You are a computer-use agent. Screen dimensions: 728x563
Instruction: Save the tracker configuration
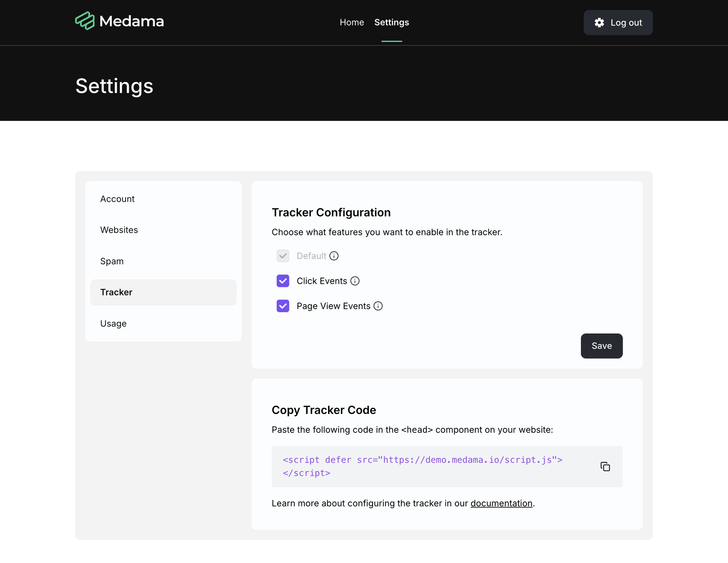click(x=602, y=346)
